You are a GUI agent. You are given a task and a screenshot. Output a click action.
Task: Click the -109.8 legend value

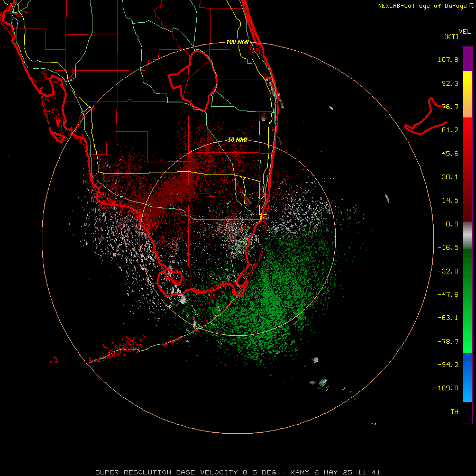pyautogui.click(x=446, y=388)
